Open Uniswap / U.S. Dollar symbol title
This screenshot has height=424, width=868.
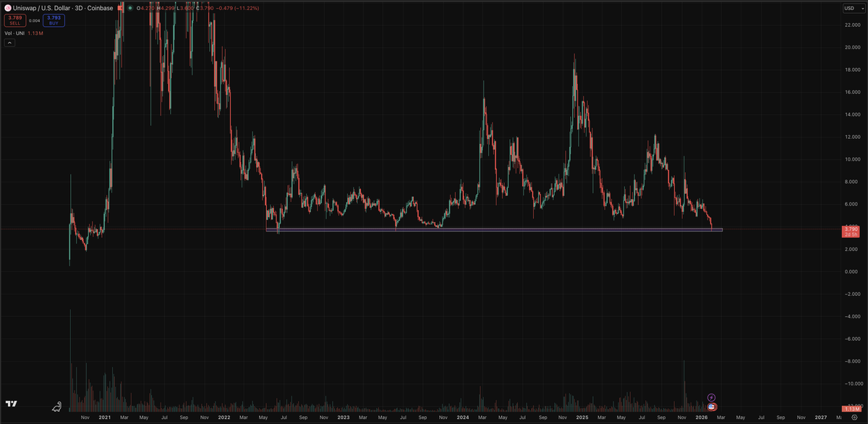pyautogui.click(x=43, y=8)
